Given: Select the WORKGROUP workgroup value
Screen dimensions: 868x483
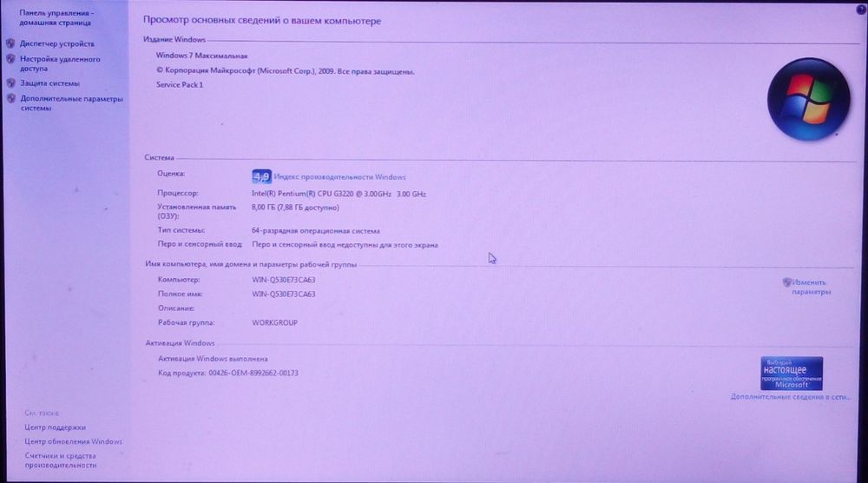Looking at the screenshot, I should click(274, 322).
